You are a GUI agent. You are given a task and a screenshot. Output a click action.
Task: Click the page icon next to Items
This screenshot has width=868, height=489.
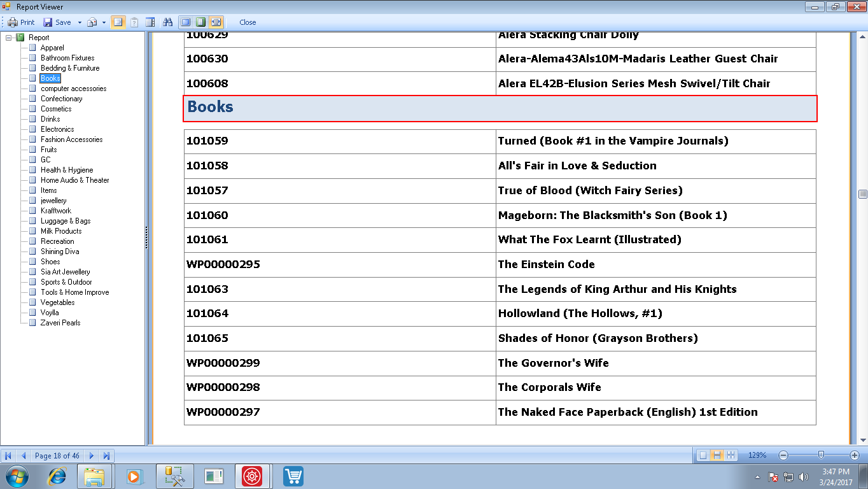pyautogui.click(x=32, y=190)
